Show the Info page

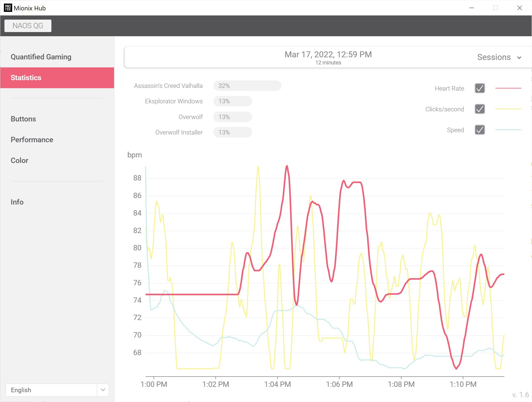coord(17,202)
